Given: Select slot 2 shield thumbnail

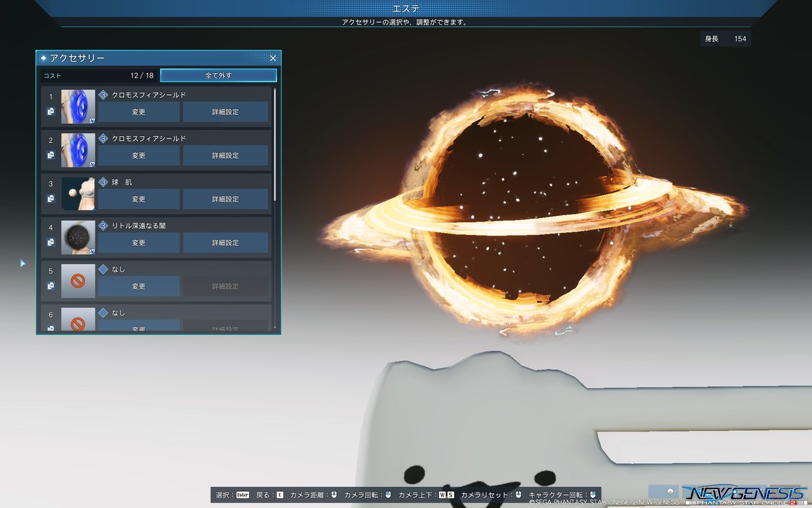Looking at the screenshot, I should (78, 150).
